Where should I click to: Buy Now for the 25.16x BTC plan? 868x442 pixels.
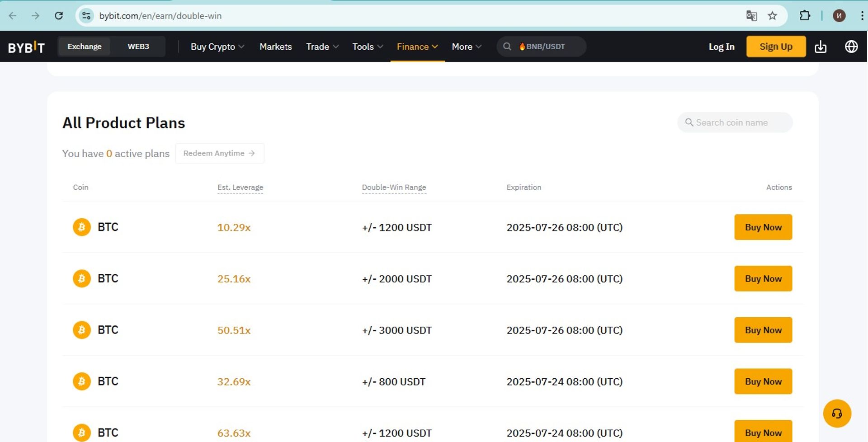(763, 278)
